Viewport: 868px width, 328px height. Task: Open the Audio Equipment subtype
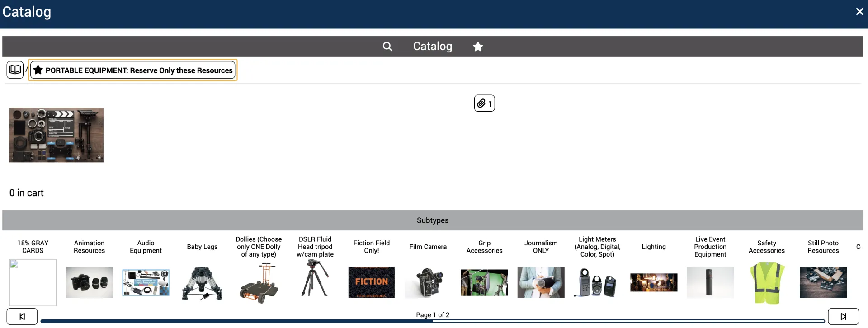tap(146, 282)
